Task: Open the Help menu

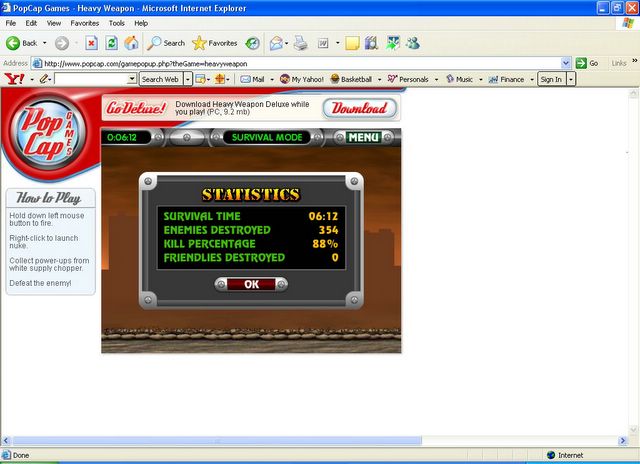Action: (x=141, y=23)
